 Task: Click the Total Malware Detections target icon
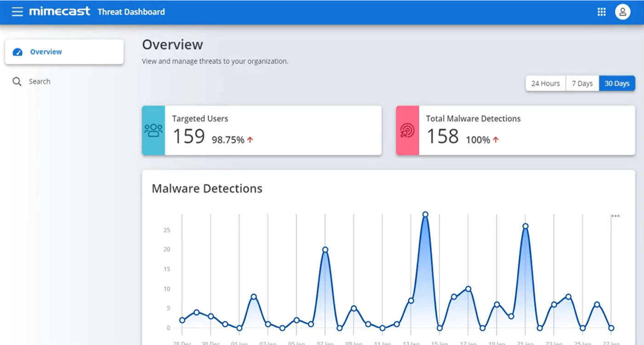(407, 130)
